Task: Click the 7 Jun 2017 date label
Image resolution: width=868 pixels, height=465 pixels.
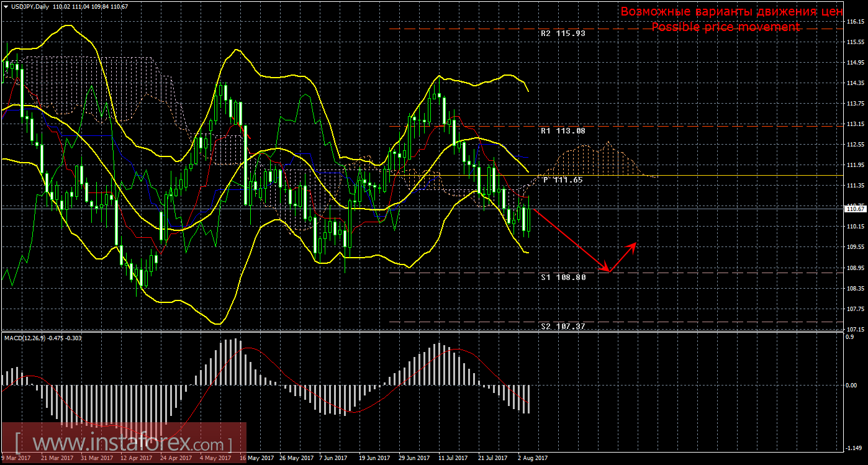Action: 333,458
